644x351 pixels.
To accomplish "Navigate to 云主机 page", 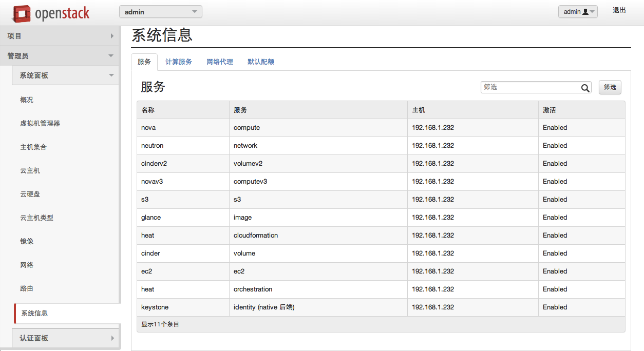I will click(x=30, y=171).
